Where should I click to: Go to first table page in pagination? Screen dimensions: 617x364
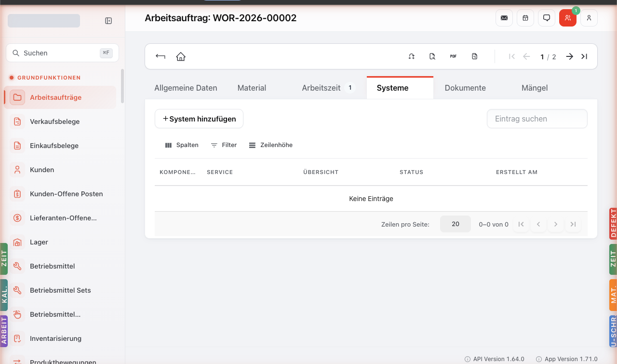click(x=521, y=224)
